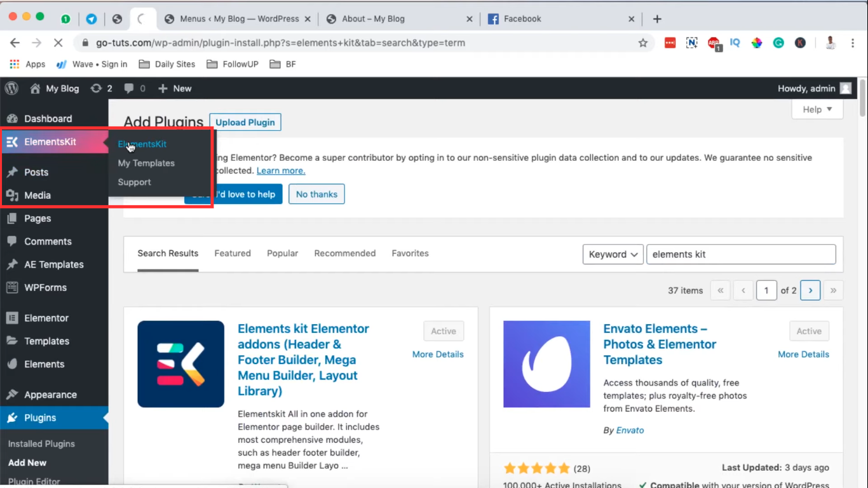This screenshot has height=488, width=868.
Task: Open the FollowUP bookmarks folder
Action: [233, 64]
